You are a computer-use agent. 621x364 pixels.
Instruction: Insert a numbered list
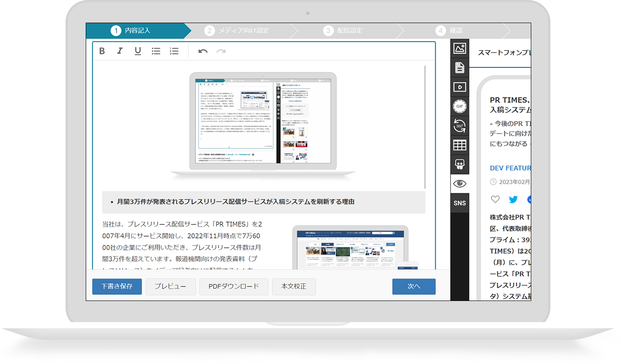[174, 51]
